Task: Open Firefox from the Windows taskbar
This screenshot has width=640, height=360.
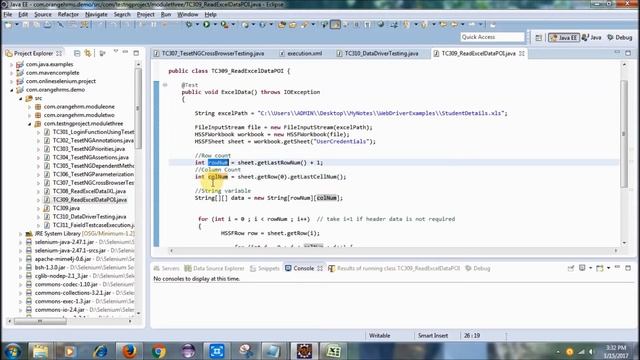Action: coord(129,351)
